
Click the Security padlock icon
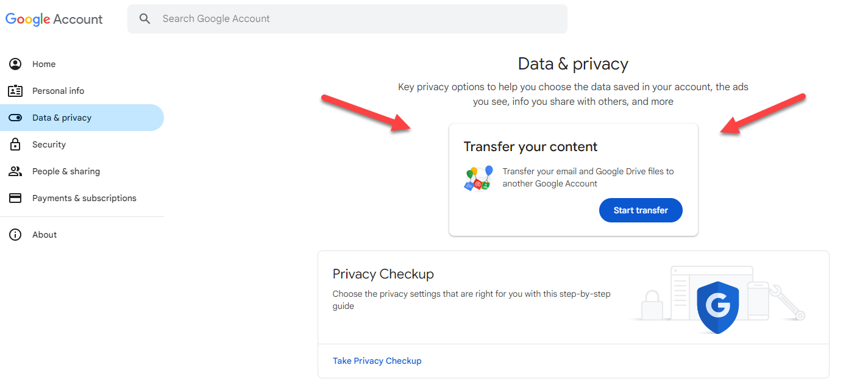coord(15,144)
